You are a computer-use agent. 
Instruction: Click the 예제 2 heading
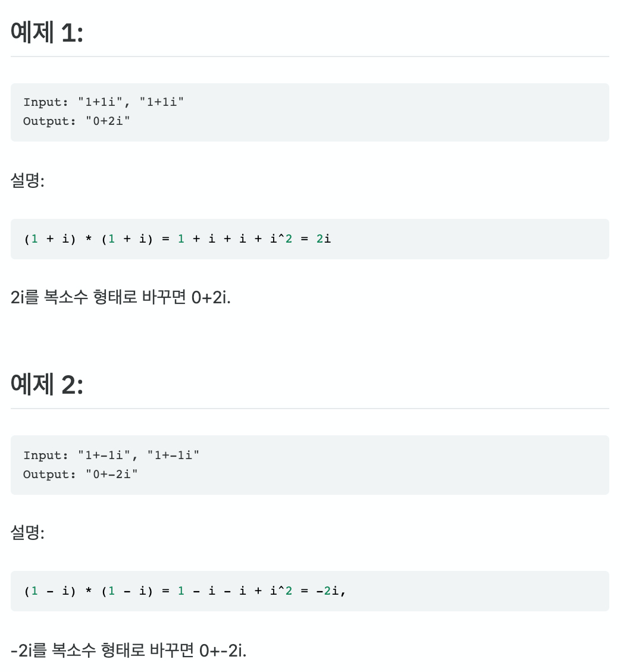(47, 384)
